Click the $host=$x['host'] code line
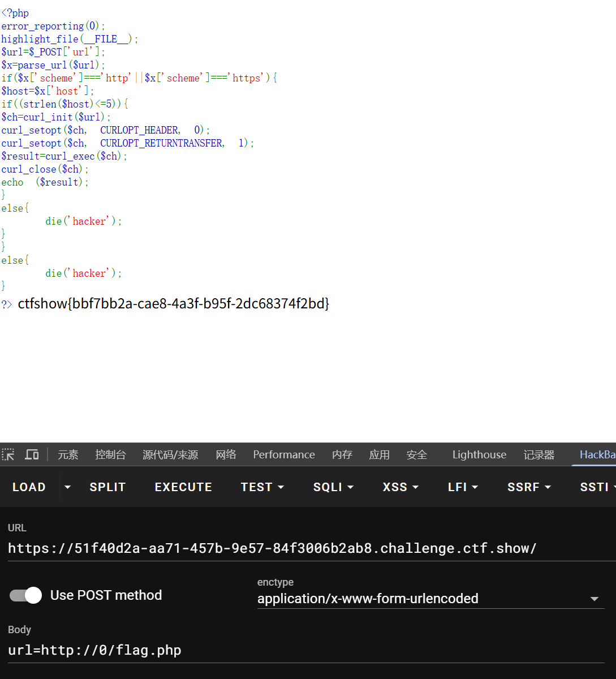Image resolution: width=616 pixels, height=679 pixels. tap(48, 91)
